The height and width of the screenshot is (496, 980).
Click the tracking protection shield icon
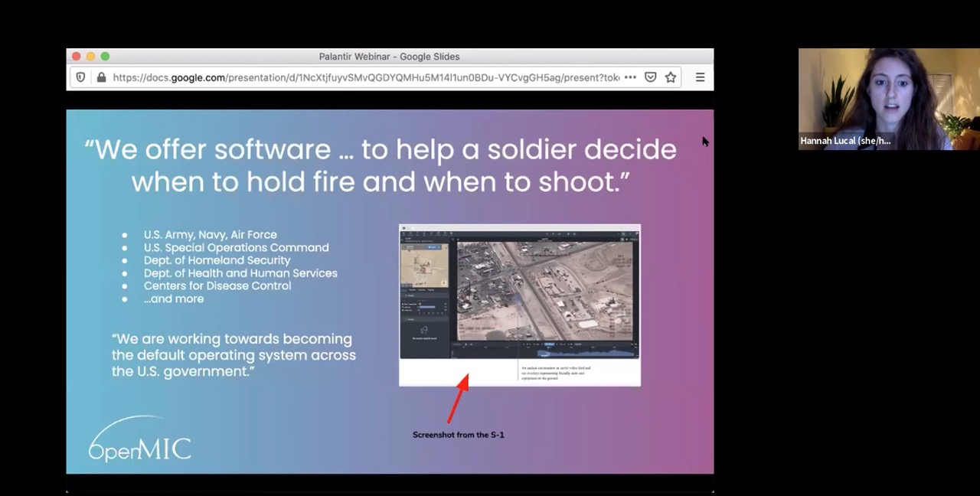click(x=80, y=77)
